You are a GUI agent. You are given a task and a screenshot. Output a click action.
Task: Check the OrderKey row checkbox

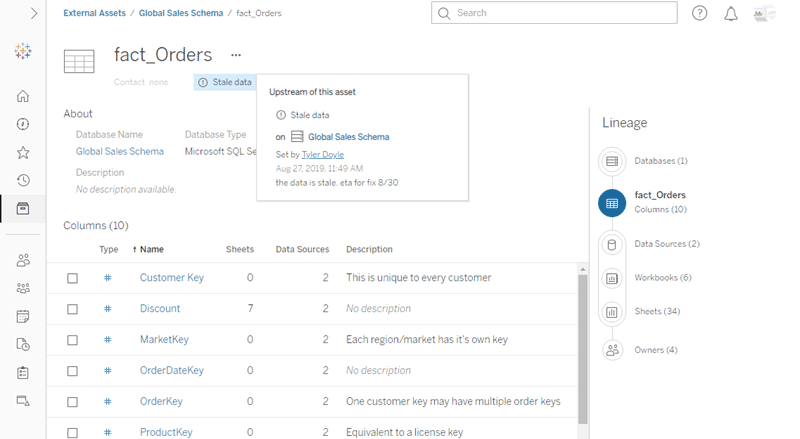(x=72, y=402)
